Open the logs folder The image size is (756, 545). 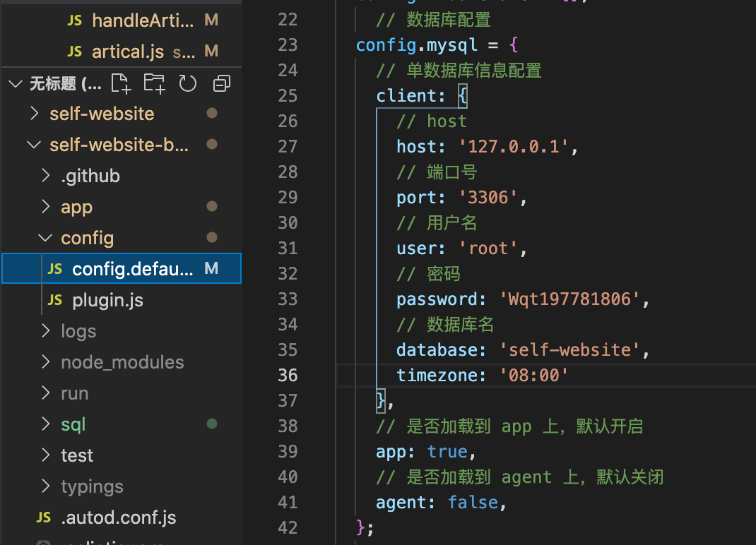click(x=78, y=331)
